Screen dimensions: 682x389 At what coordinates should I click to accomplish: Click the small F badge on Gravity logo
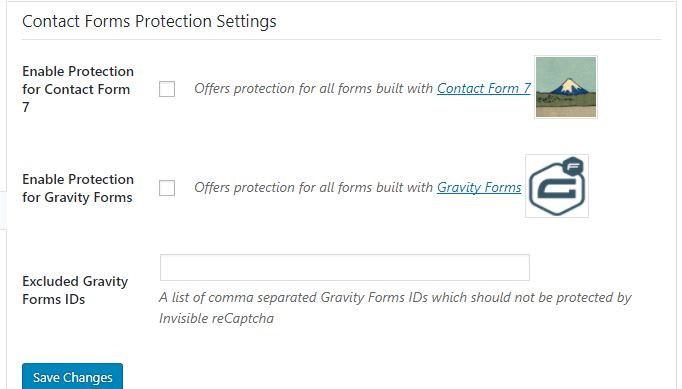point(573,167)
